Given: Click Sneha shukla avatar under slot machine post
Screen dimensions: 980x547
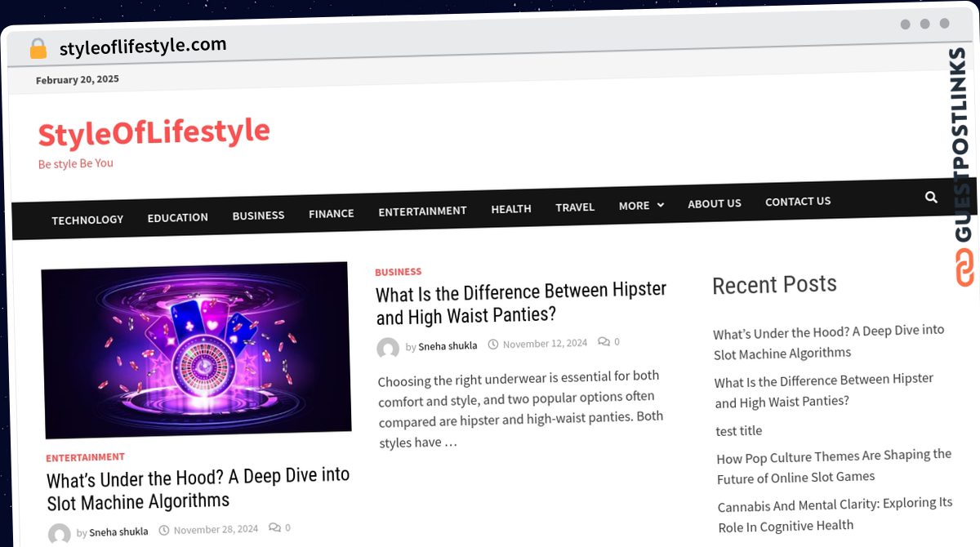Looking at the screenshot, I should (60, 535).
